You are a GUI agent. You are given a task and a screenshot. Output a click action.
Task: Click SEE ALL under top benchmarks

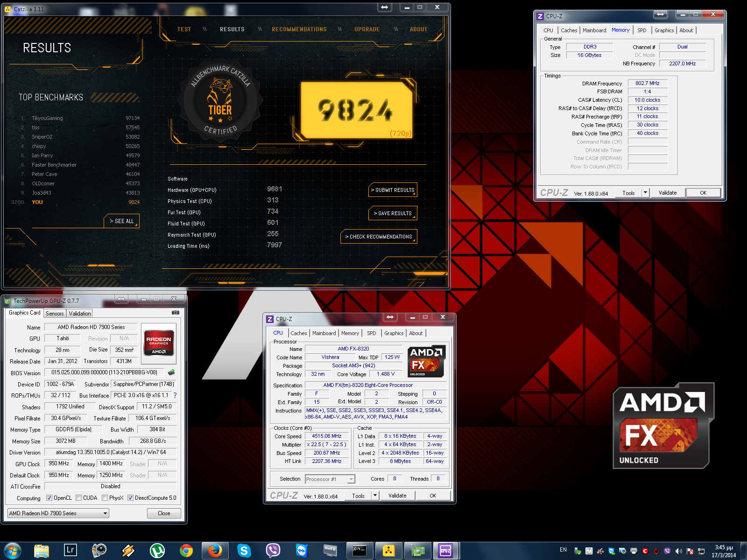click(x=121, y=221)
